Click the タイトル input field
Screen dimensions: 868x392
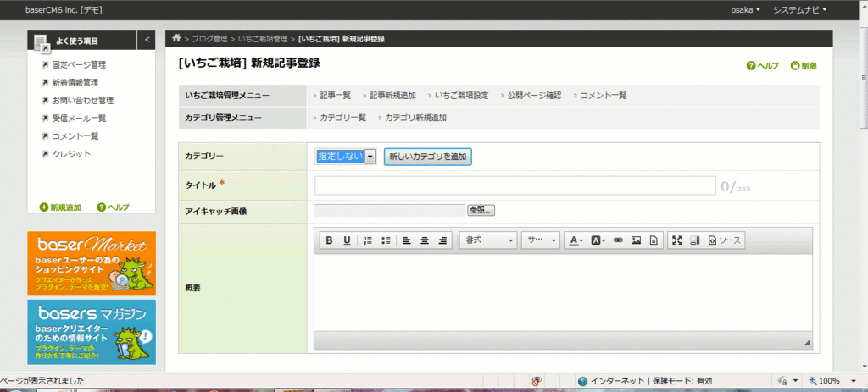[x=515, y=186]
